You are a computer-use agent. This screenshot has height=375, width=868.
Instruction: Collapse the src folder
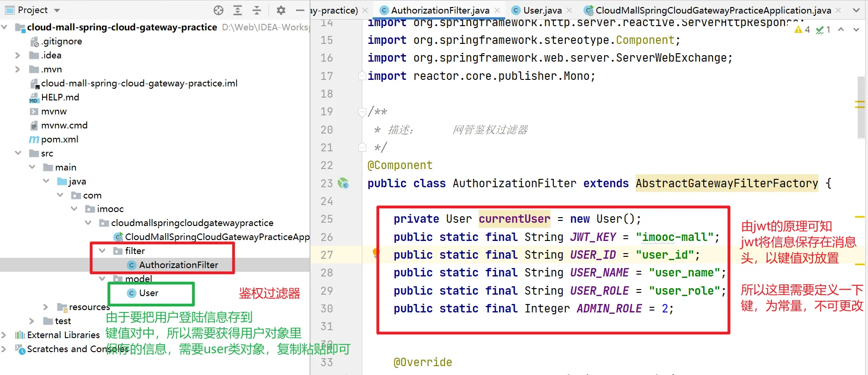click(x=18, y=153)
